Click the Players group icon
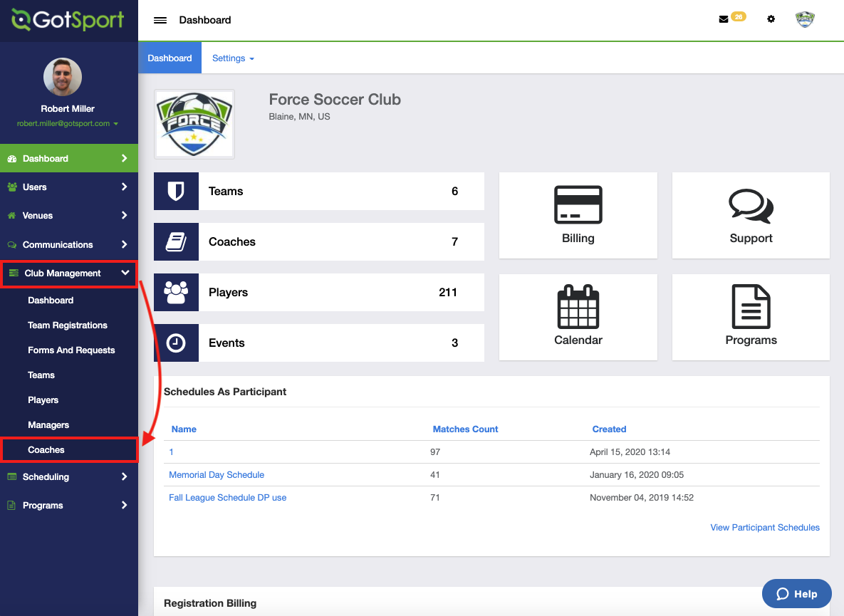 click(176, 292)
